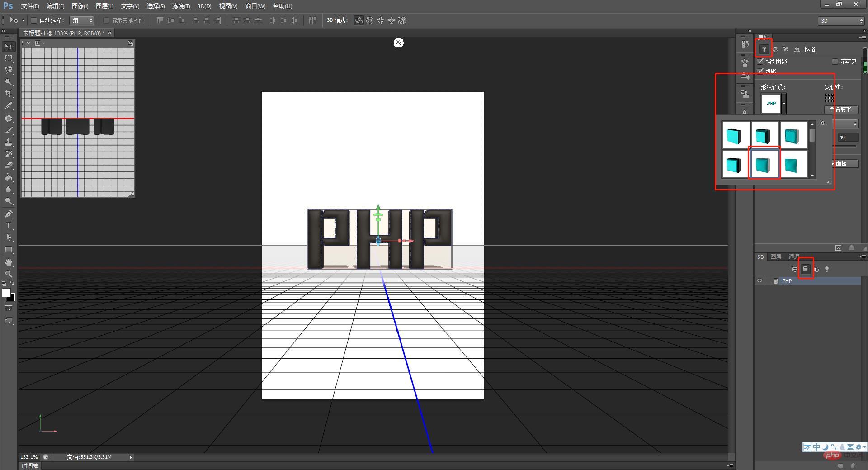Screen dimensions: 868x470
Task: Select the Horizontal Type tool
Action: point(9,226)
